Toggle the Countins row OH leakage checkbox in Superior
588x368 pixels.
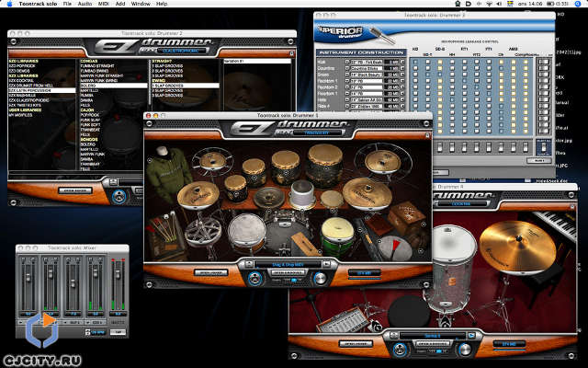coord(501,68)
